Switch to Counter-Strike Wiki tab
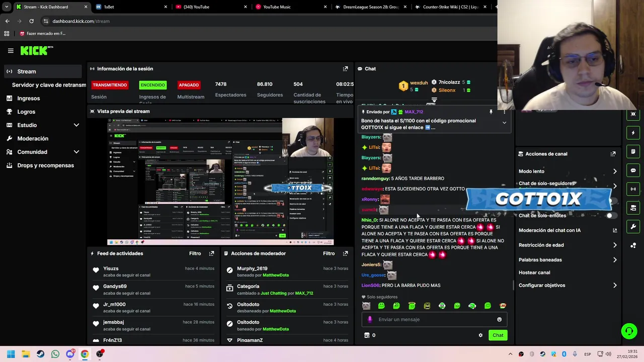Screen dimensions: 644x362 [x=450, y=7]
